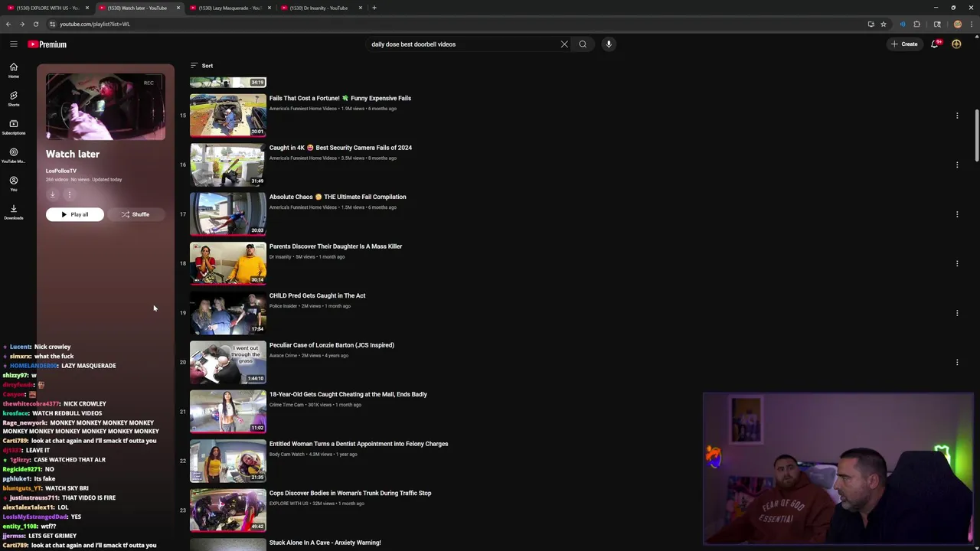Open options for Fails That Cost a Fortune

point(957,116)
